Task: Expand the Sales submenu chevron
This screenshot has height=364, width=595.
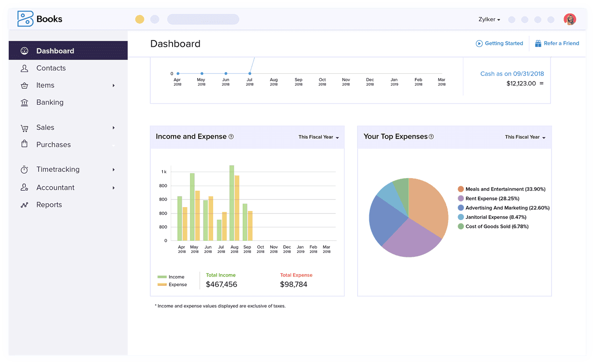Action: click(114, 127)
